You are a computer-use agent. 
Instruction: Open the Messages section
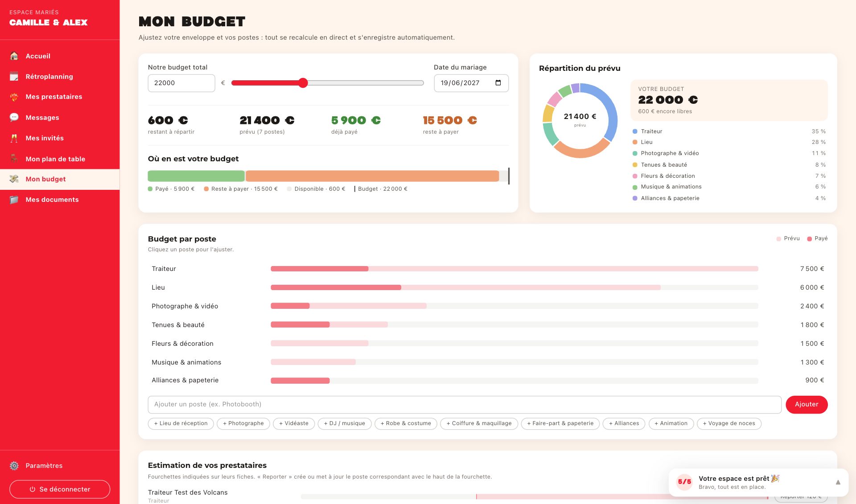coord(60,118)
